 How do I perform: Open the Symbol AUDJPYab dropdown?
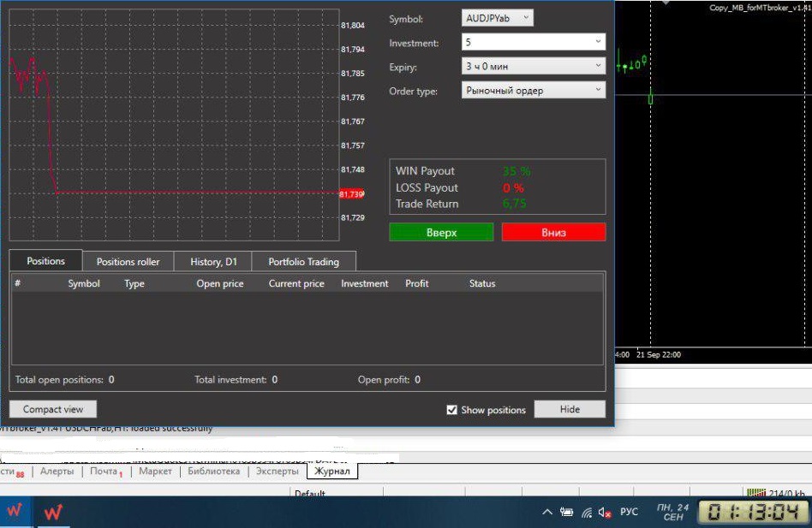click(497, 18)
